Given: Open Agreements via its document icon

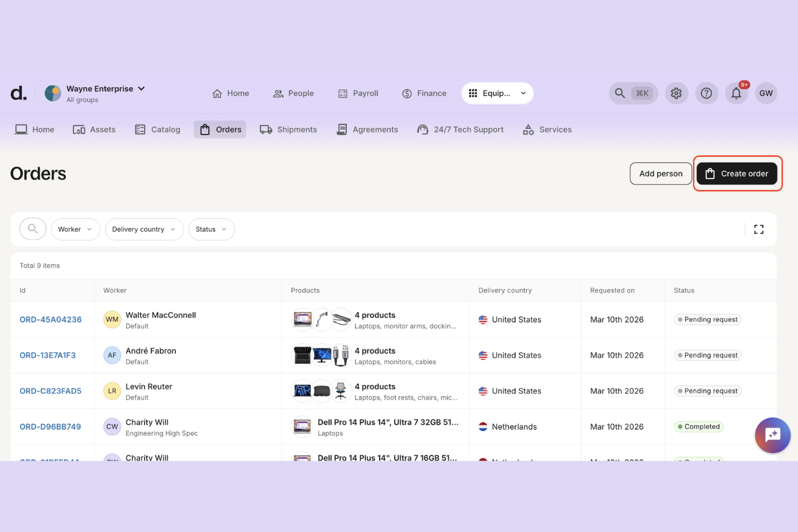Looking at the screenshot, I should 341,129.
